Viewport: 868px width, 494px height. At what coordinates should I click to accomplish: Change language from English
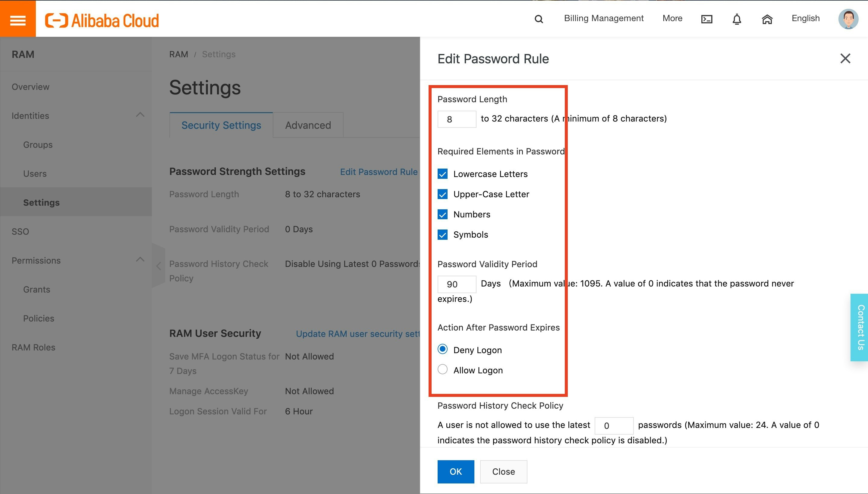point(806,18)
